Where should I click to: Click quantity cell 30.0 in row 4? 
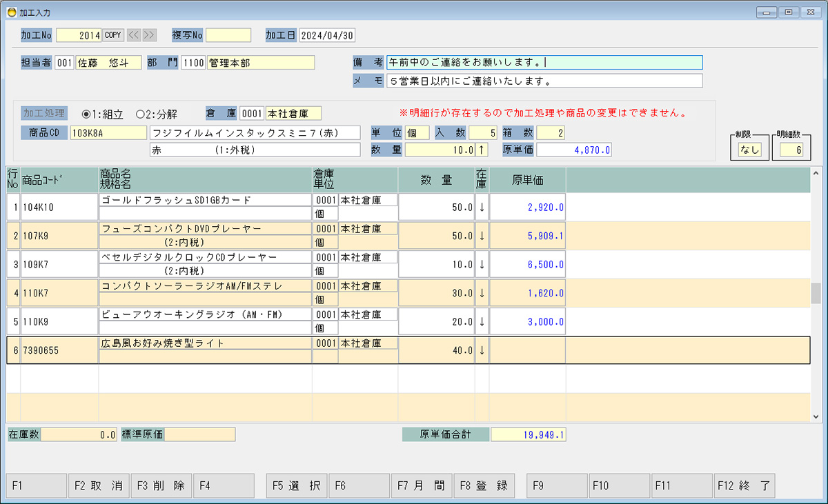(436, 293)
